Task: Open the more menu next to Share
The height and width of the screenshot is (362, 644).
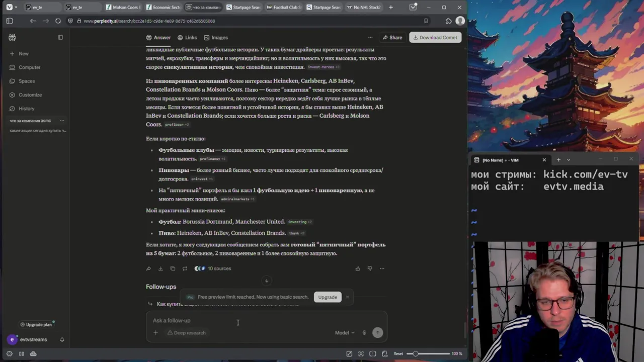Action: pos(370,37)
